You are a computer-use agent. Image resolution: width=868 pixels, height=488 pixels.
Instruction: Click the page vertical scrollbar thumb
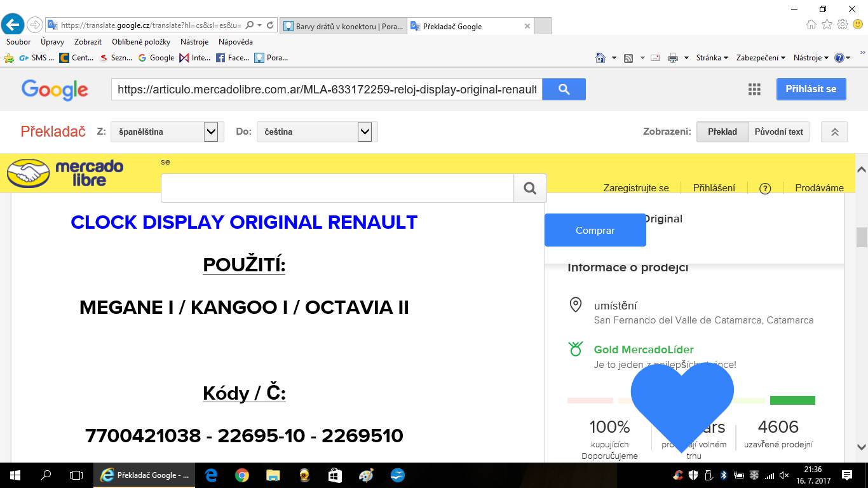(x=862, y=237)
